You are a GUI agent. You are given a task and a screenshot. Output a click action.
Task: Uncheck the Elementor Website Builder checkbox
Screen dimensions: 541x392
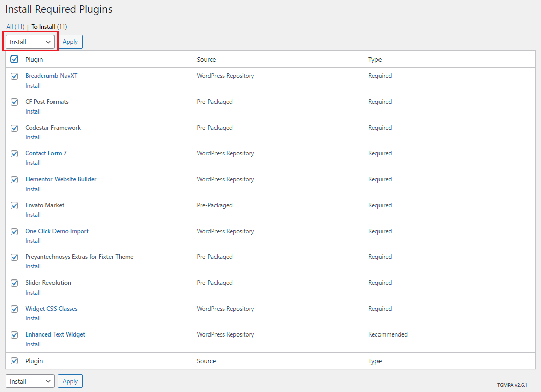click(14, 180)
